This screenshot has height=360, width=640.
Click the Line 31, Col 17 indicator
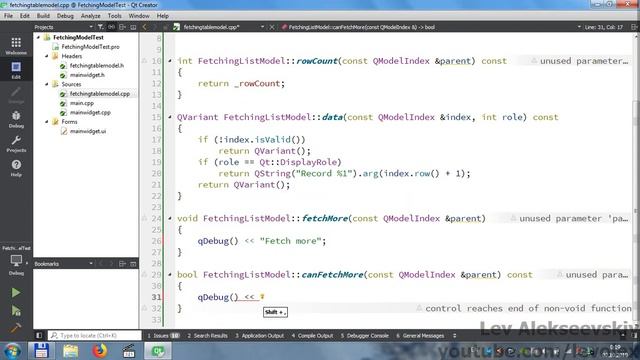(x=604, y=27)
